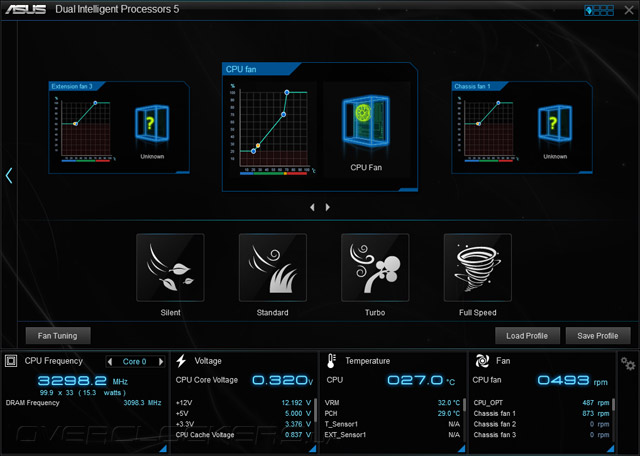The width and height of the screenshot is (640, 456).
Task: Expand the Temperature panel corner triangle
Action: click(461, 448)
